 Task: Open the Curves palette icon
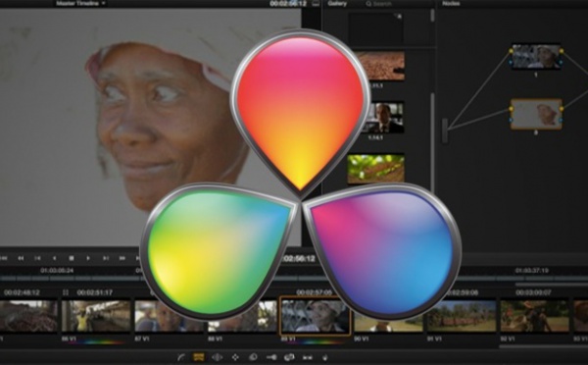(181, 357)
